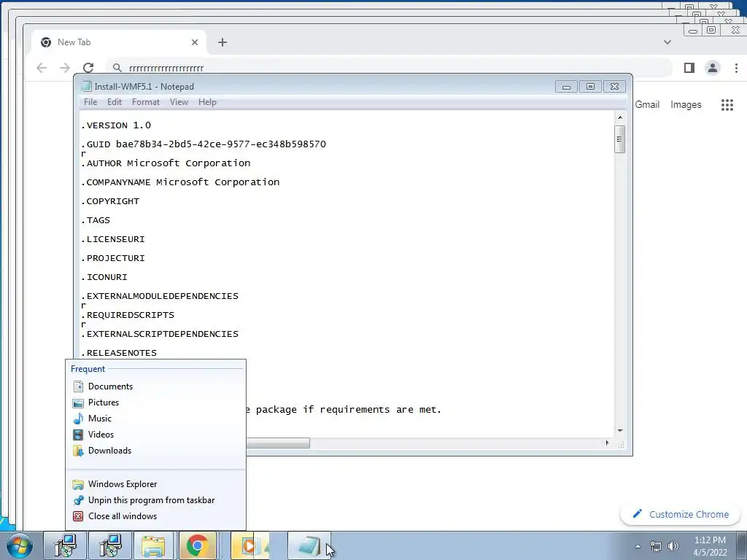The height and width of the screenshot is (560, 747).
Task: Open the Notepad Edit menu
Action: (115, 102)
